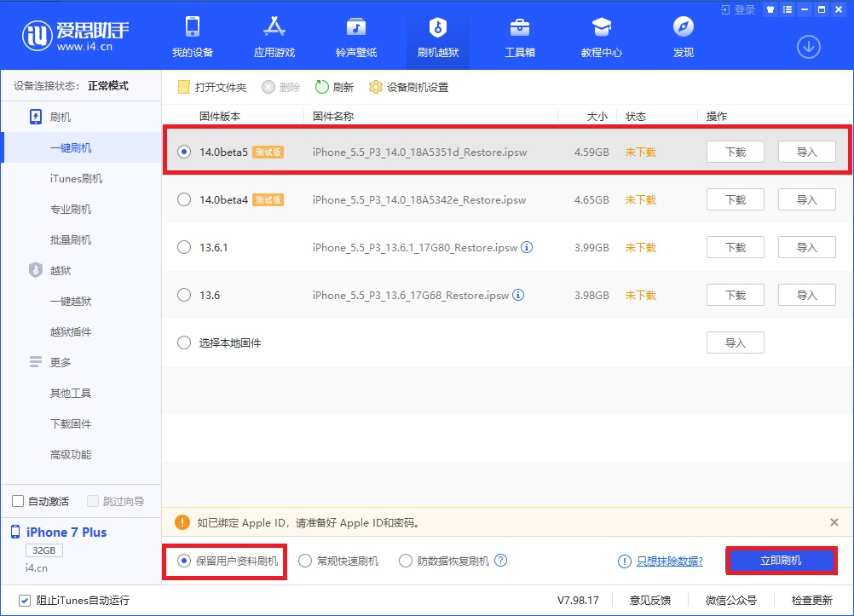
Task: Click the download manager arrow icon
Action: 808,47
